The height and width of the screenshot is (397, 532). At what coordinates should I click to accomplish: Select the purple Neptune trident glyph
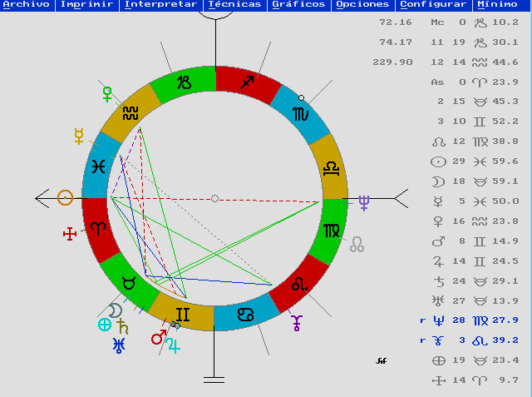(363, 202)
